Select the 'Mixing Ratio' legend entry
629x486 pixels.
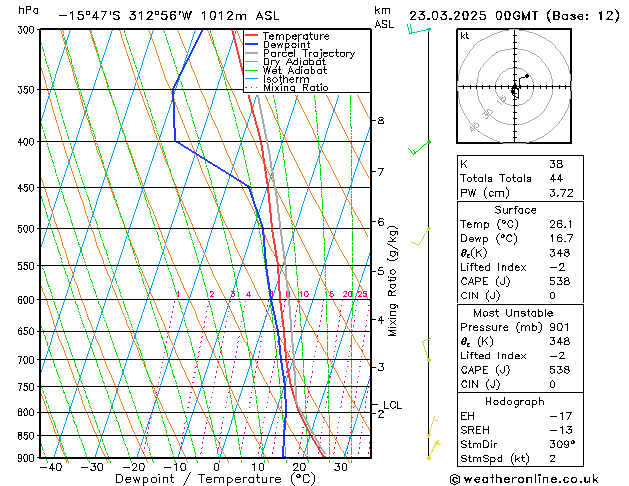click(296, 87)
